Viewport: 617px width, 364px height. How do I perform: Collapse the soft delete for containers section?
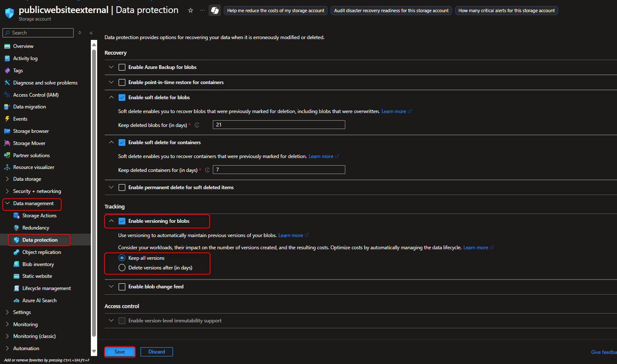point(111,142)
